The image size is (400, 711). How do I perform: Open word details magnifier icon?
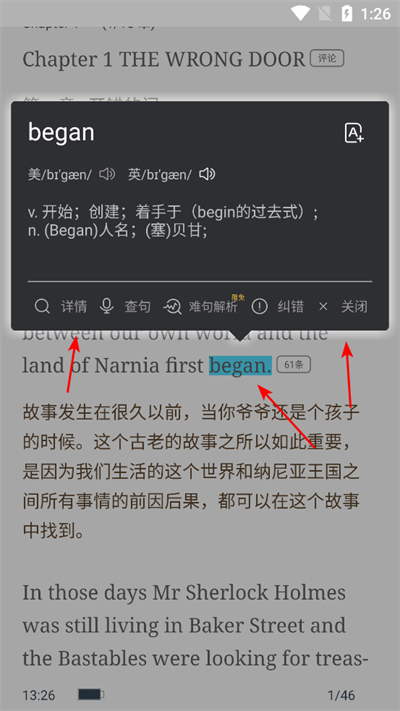42,307
